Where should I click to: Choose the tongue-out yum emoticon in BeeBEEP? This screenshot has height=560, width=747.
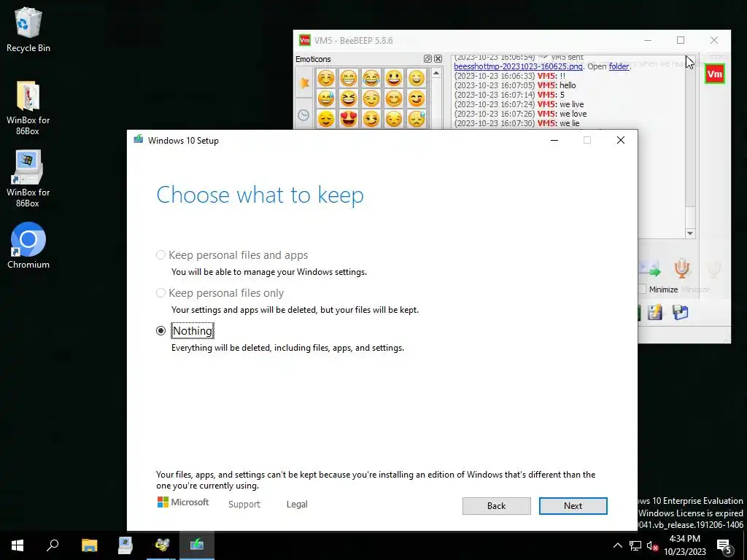[417, 98]
